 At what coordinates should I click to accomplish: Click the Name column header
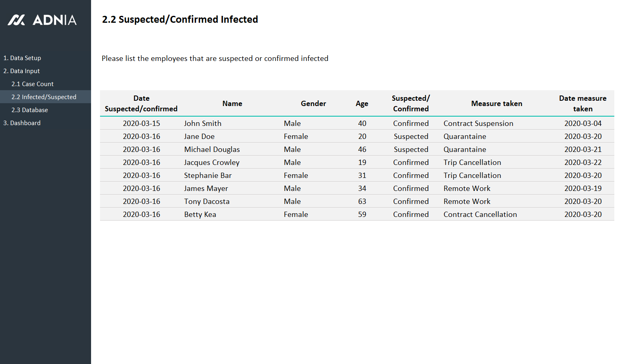[232, 104]
